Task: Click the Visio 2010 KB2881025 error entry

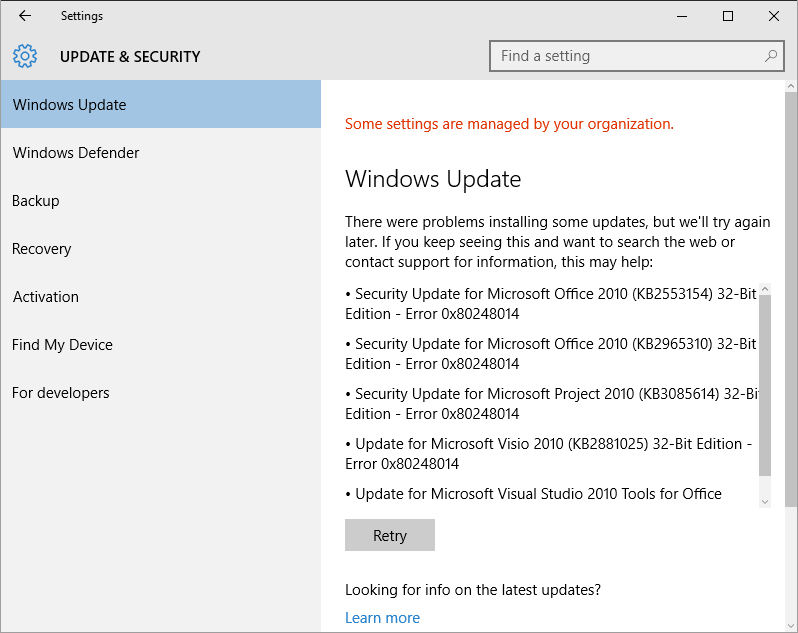Action: (549, 453)
